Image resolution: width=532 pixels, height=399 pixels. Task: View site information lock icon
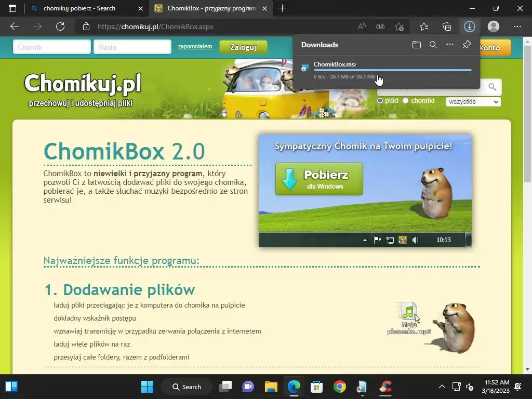[x=86, y=26]
